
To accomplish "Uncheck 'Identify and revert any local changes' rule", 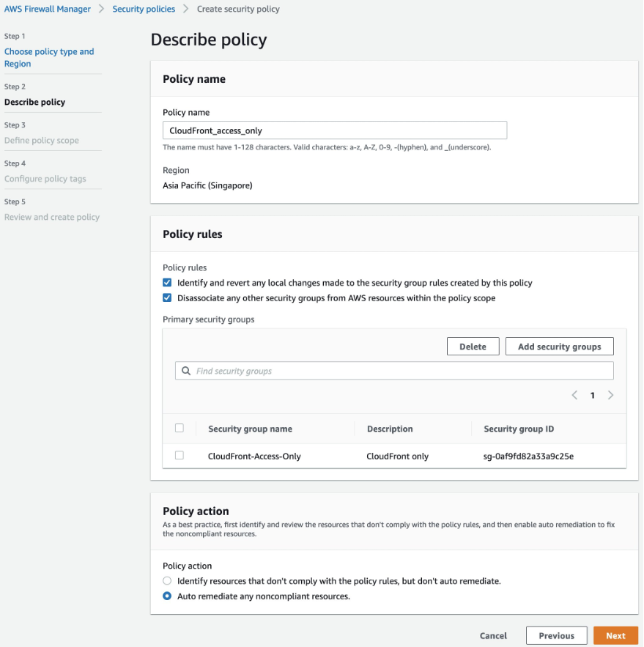I will 167,282.
